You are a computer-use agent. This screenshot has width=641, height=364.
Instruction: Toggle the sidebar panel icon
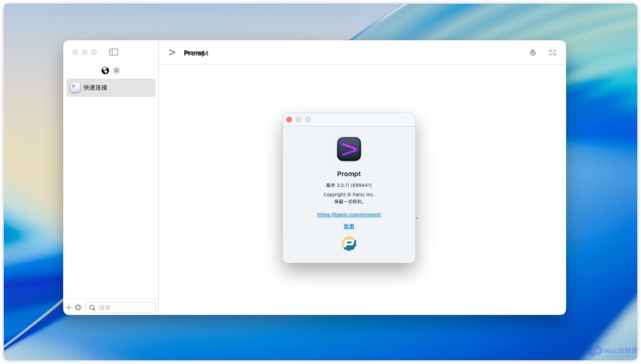pos(113,52)
